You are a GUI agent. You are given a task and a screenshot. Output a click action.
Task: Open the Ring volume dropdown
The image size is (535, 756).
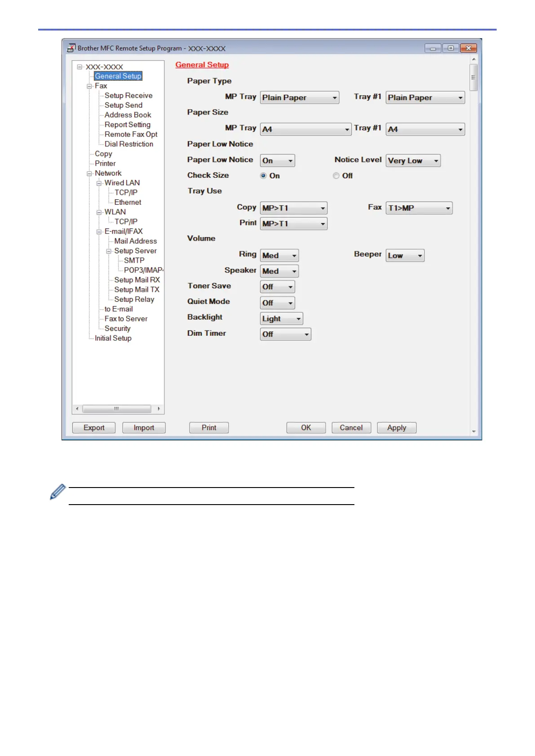coord(279,255)
